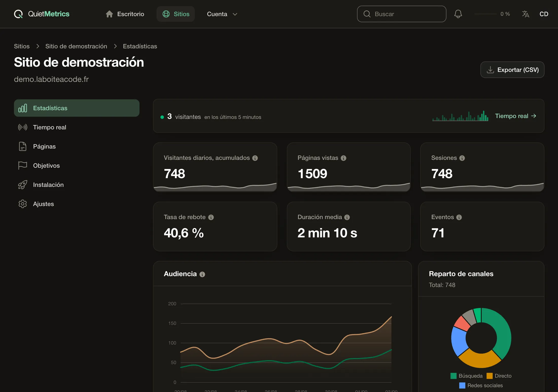Click info icon next to Páginas vistas
Screen dimensions: 558x392
pos(343,158)
